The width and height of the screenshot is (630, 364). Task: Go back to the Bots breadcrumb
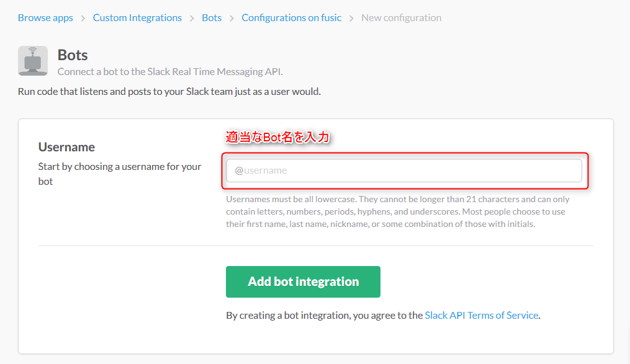click(x=211, y=17)
